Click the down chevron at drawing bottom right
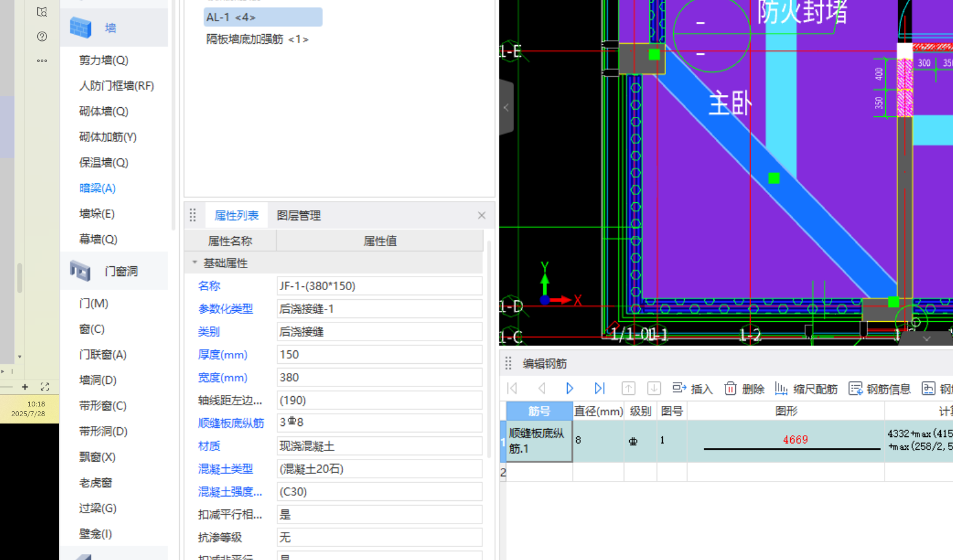The image size is (953, 560). pyautogui.click(x=926, y=338)
